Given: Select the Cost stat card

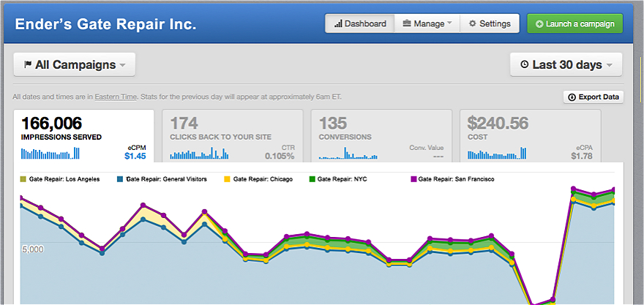Looking at the screenshot, I should 531,136.
